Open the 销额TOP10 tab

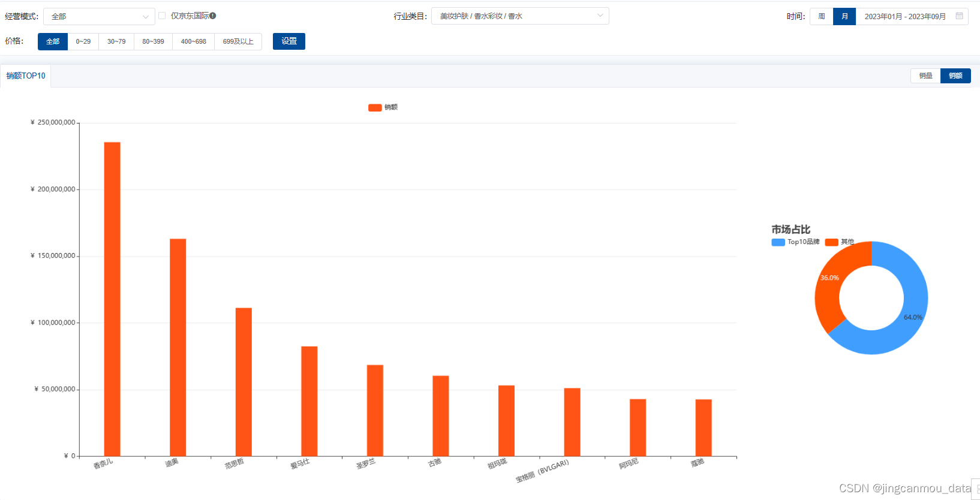click(26, 76)
